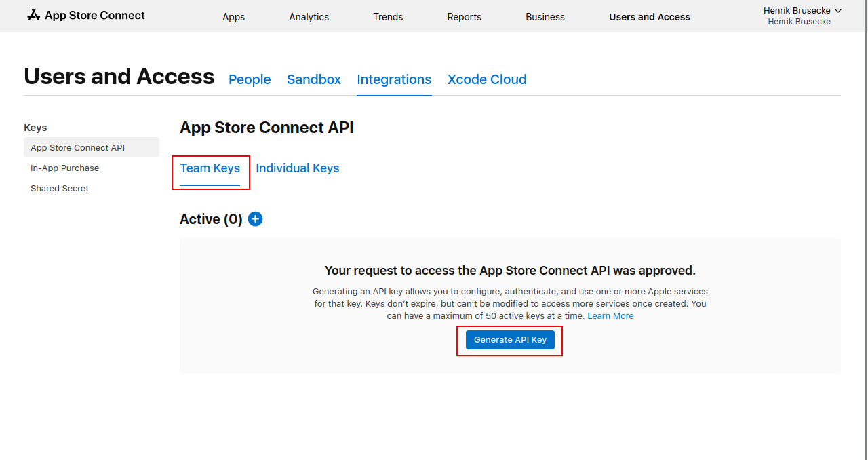
Task: Click the Active (0) heading
Action: (x=211, y=219)
